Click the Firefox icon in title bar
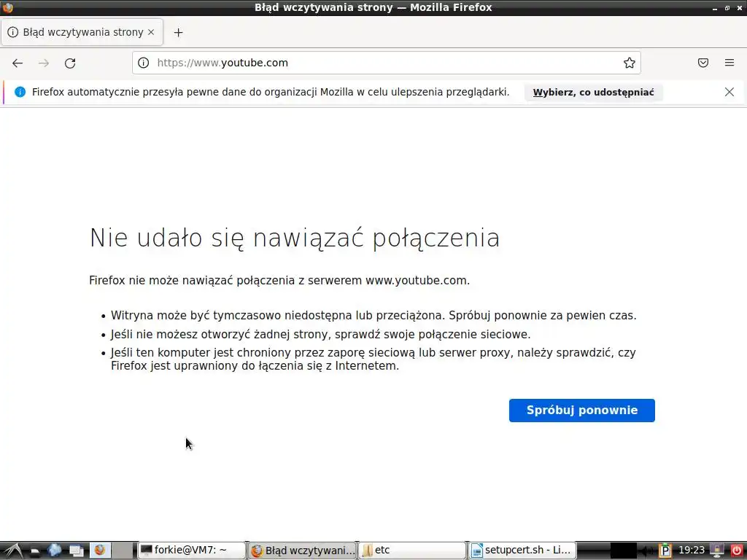The width and height of the screenshot is (747, 560). [x=7, y=7]
